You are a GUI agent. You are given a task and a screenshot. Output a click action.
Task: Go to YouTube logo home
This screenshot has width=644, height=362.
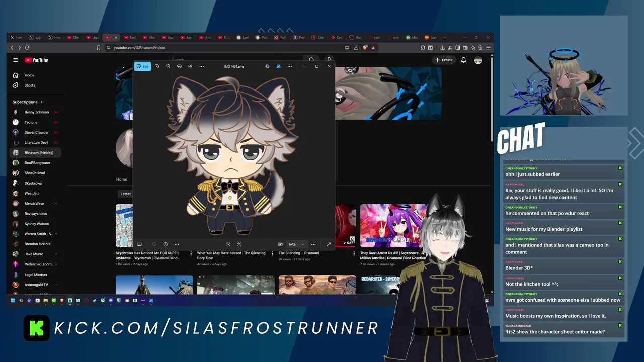pyautogui.click(x=36, y=60)
